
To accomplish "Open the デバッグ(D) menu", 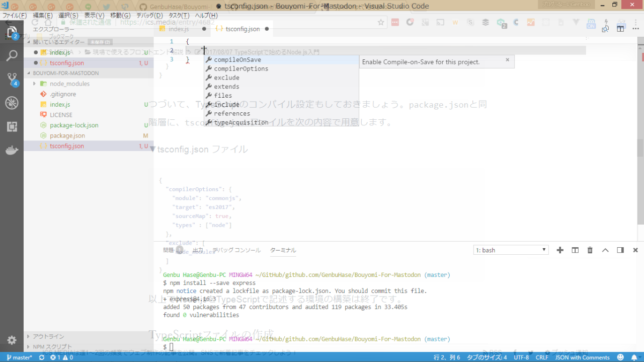I will click(149, 16).
